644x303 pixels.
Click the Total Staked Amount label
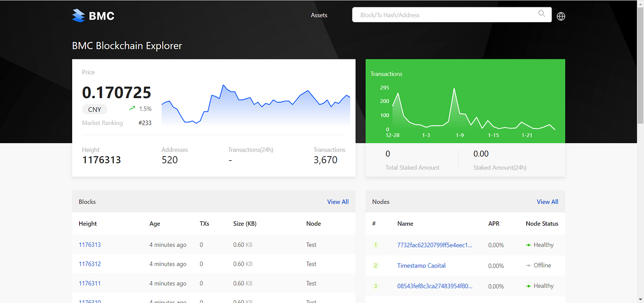pyautogui.click(x=413, y=168)
